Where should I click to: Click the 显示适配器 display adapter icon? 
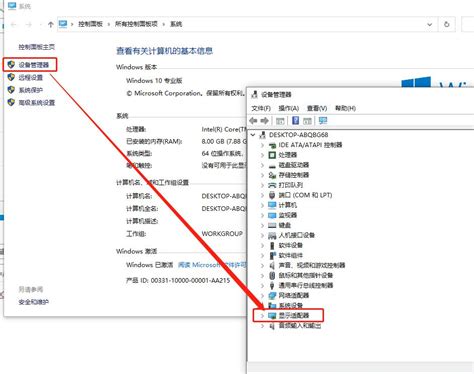(x=272, y=315)
